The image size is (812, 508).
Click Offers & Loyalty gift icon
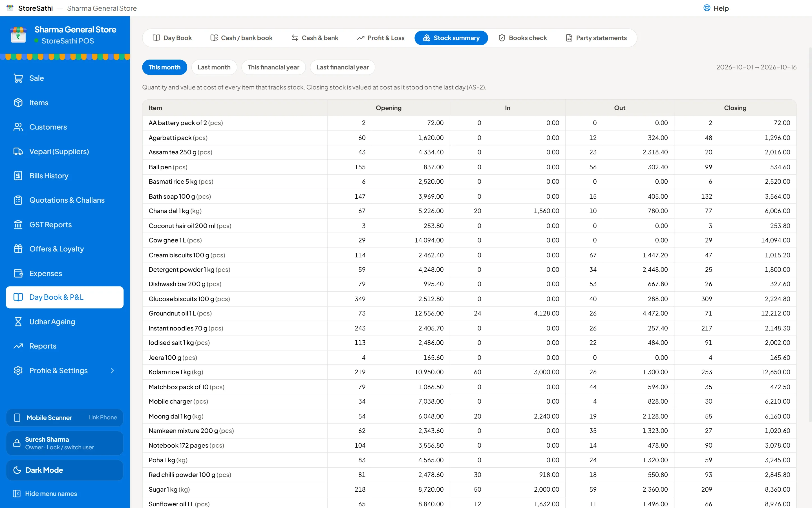pyautogui.click(x=18, y=249)
